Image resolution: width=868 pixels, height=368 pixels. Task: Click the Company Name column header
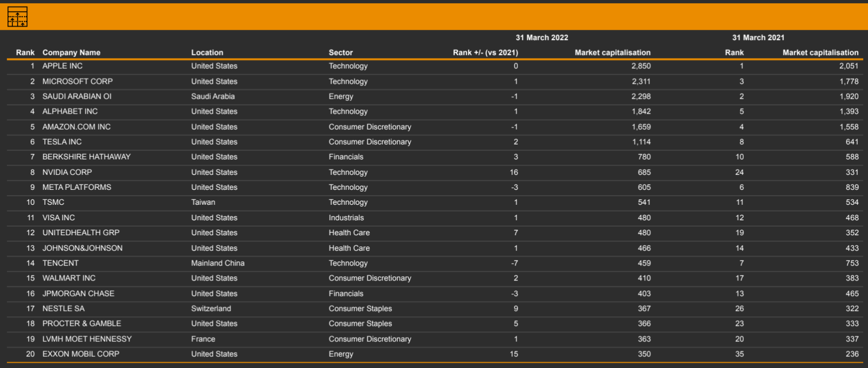click(71, 52)
